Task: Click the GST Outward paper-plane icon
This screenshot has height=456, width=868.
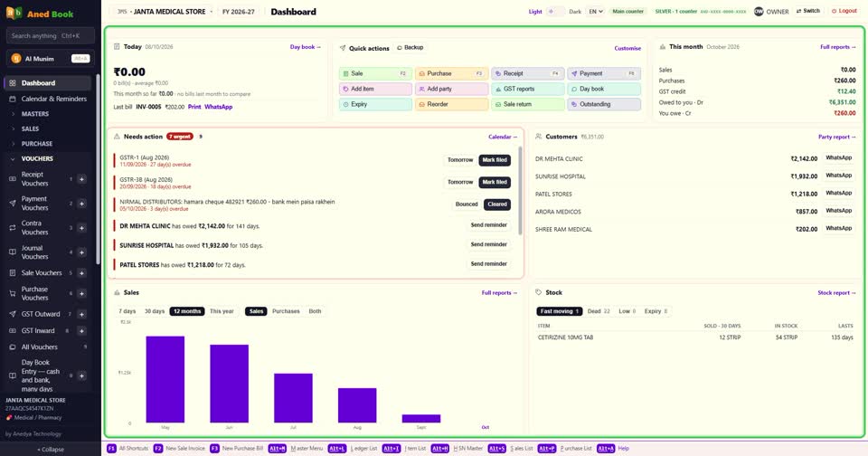Action: pos(13,314)
